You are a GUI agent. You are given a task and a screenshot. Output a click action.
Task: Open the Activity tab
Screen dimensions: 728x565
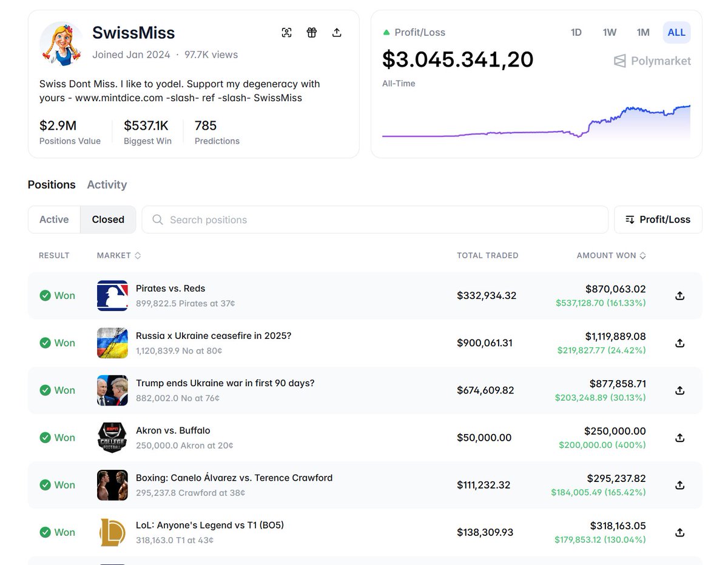[x=107, y=184]
